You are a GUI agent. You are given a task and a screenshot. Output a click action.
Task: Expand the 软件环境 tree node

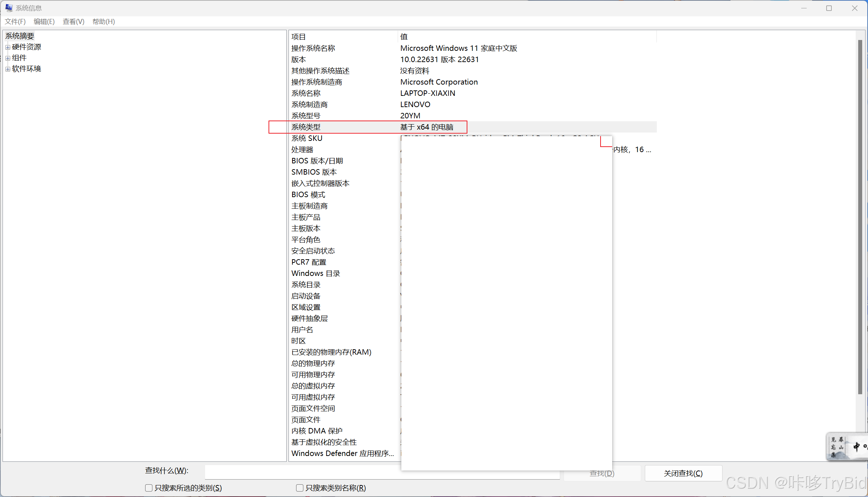coord(8,69)
